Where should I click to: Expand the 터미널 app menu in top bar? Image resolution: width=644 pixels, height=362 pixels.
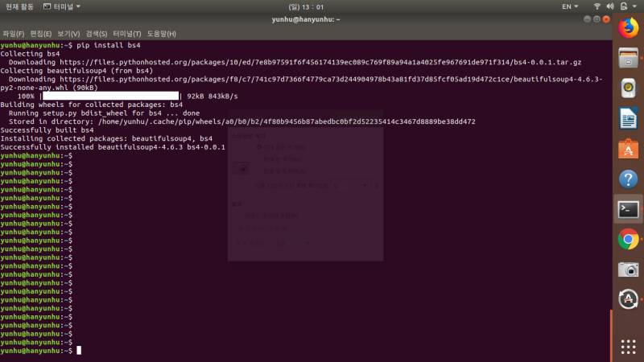(x=62, y=6)
